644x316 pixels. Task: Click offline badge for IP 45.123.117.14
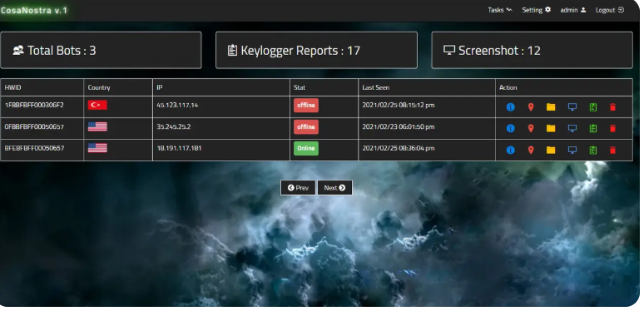point(306,105)
